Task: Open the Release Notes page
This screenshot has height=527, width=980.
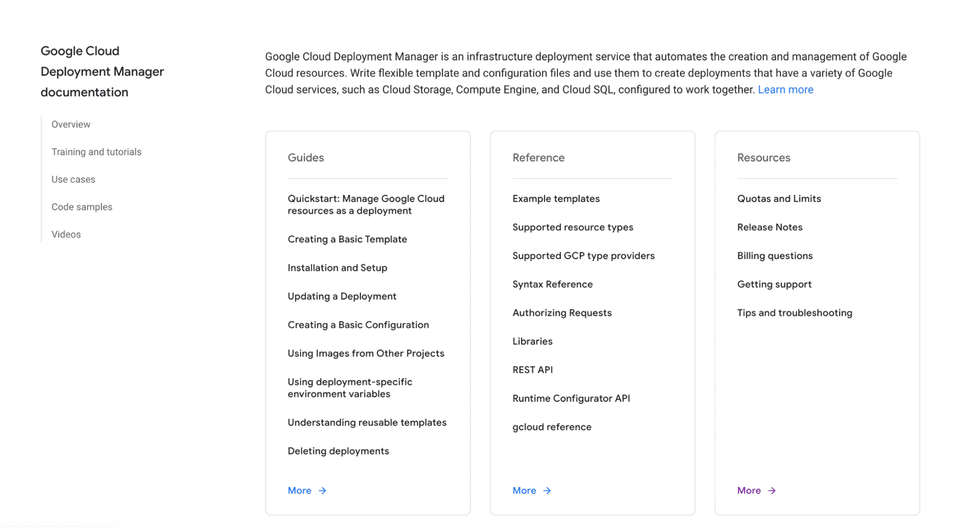Action: 770,227
